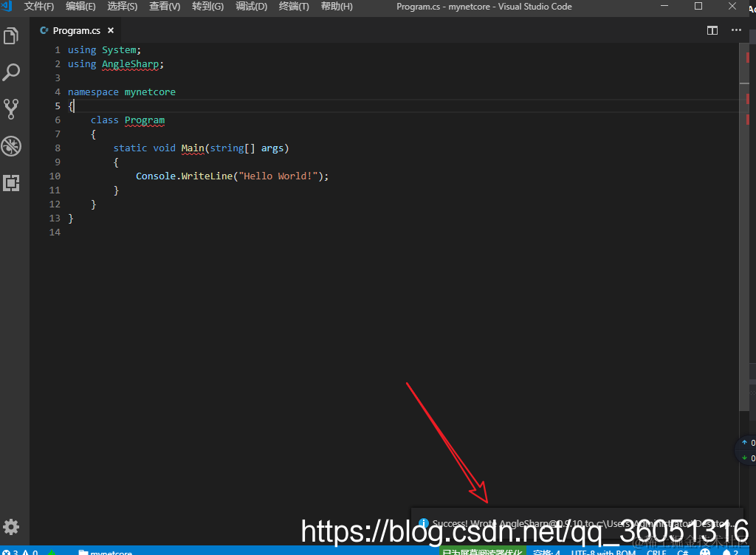Click the mynetcore namespace name on line 4
Viewport: 756px width, 555px height.
150,92
